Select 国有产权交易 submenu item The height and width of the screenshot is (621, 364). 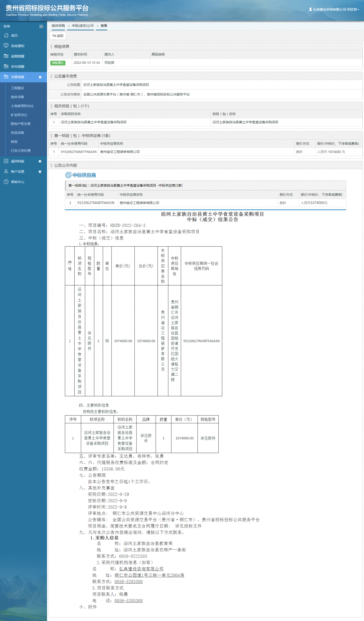click(21, 124)
